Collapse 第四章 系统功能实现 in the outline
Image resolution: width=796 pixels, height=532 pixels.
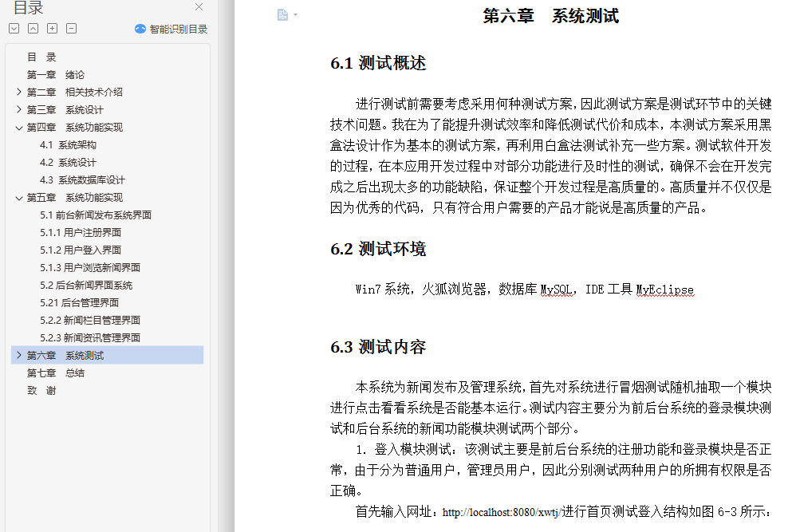point(19,128)
